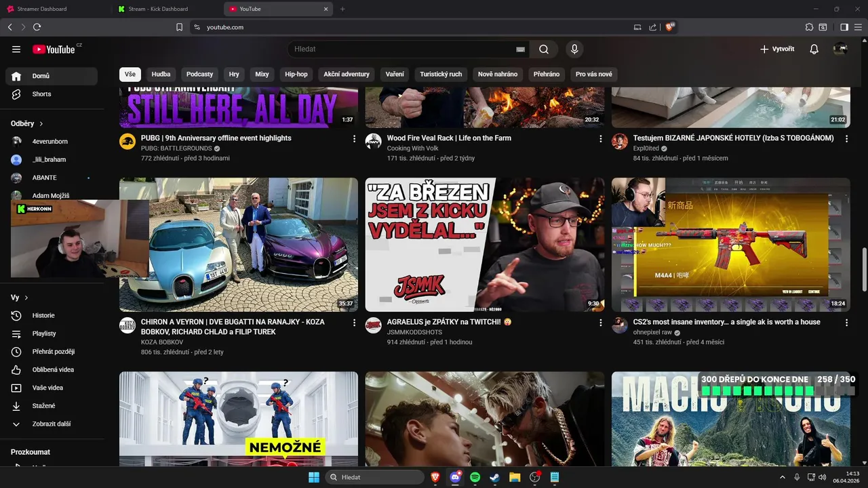This screenshot has width=868, height=488.
Task: Select the Hip-hop filter chip
Action: [x=296, y=74]
